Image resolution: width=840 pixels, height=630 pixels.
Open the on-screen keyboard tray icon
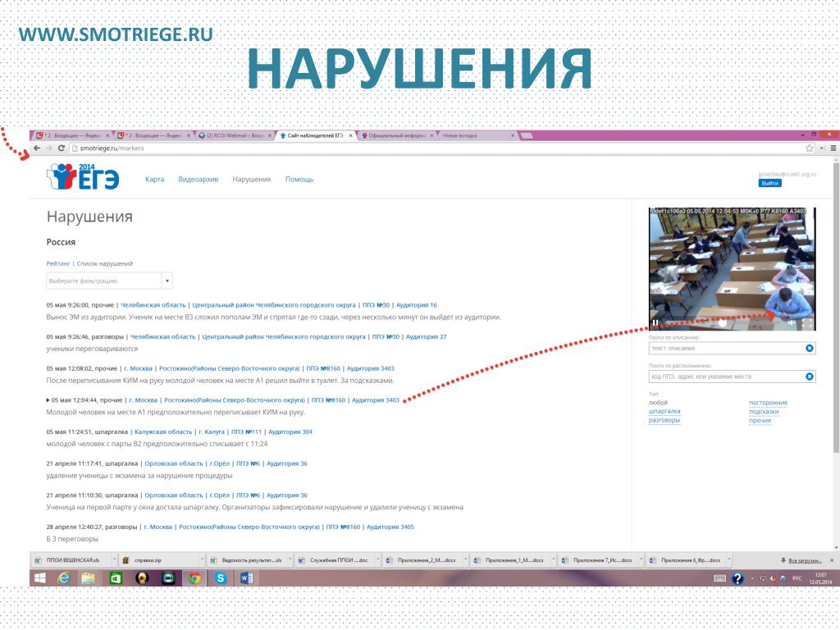coord(719,578)
